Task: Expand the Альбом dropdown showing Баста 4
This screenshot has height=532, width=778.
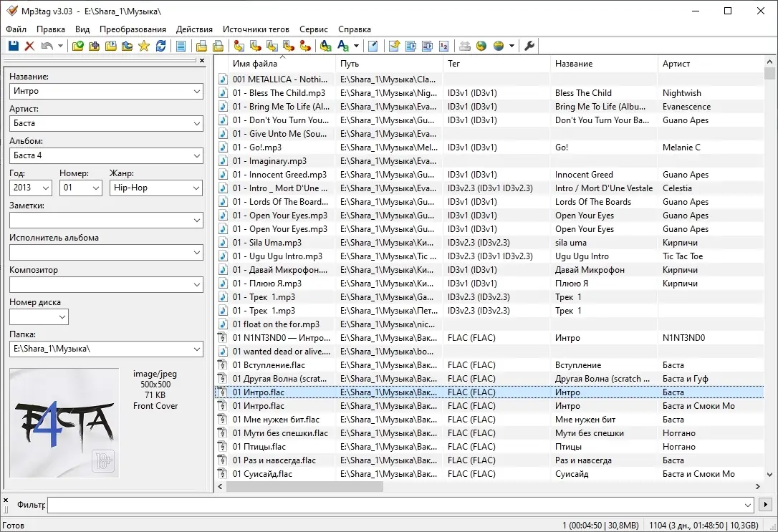Action: 196,155
